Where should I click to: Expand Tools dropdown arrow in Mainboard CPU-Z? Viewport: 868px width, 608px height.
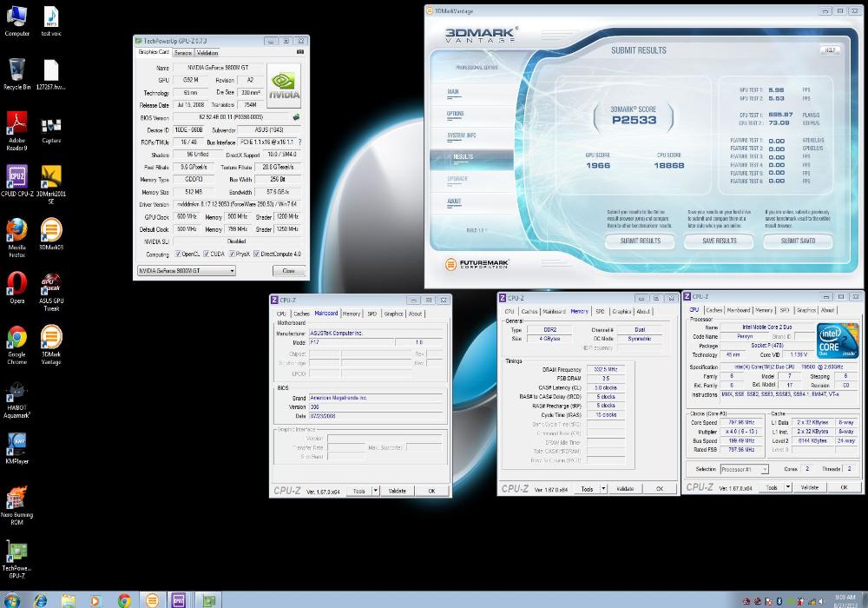pyautogui.click(x=375, y=491)
